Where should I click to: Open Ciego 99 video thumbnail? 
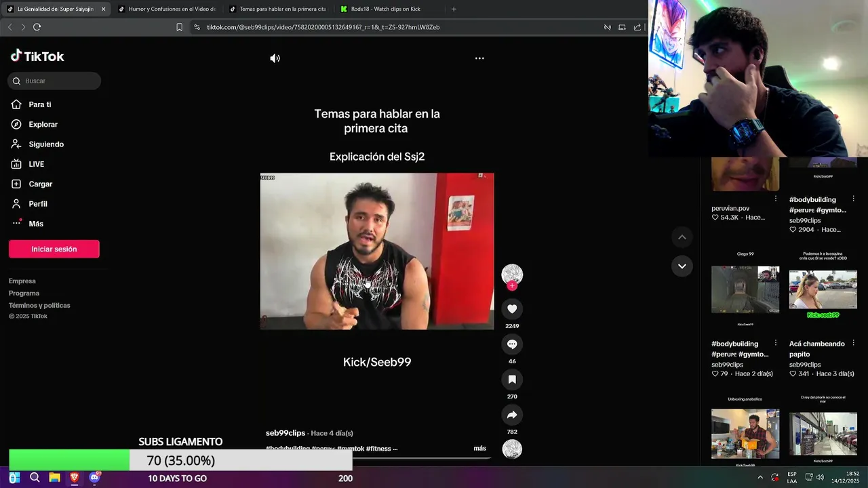tap(745, 289)
